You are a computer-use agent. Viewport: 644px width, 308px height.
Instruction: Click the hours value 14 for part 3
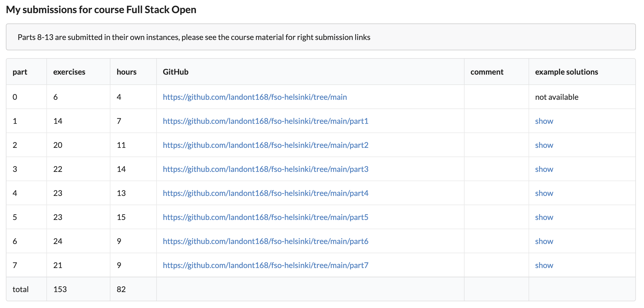121,169
